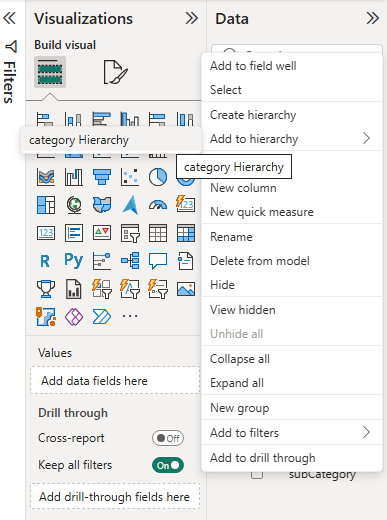Select the image visual
387x520 pixels.
pos(186,289)
